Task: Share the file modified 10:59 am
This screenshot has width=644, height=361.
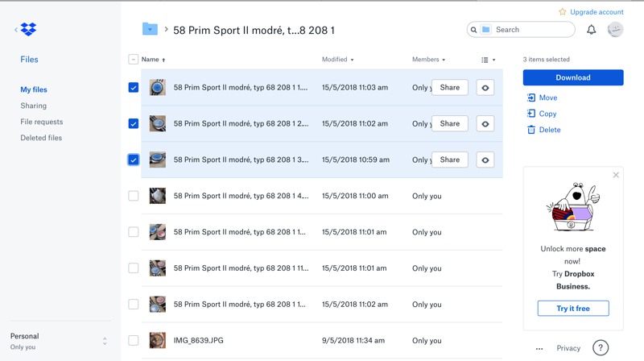Action: 450,160
